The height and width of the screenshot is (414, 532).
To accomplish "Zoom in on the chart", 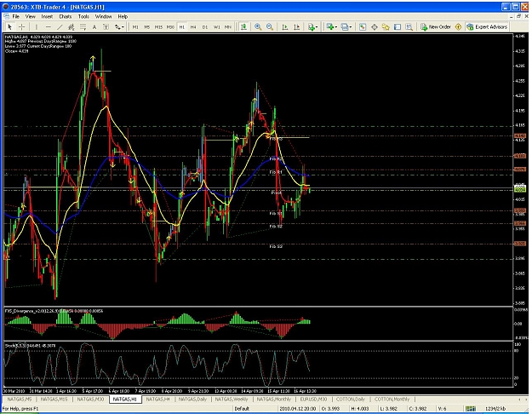I will coord(258,26).
